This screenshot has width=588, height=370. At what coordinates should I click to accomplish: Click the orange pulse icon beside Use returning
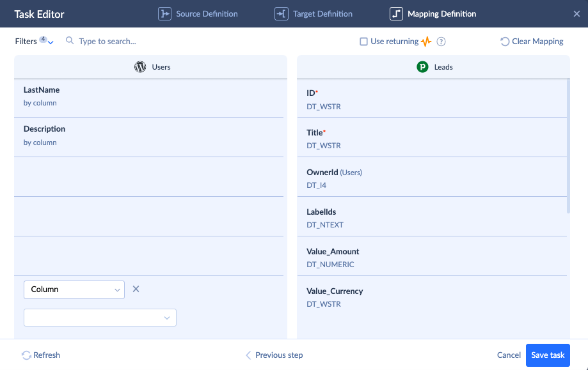tap(426, 42)
